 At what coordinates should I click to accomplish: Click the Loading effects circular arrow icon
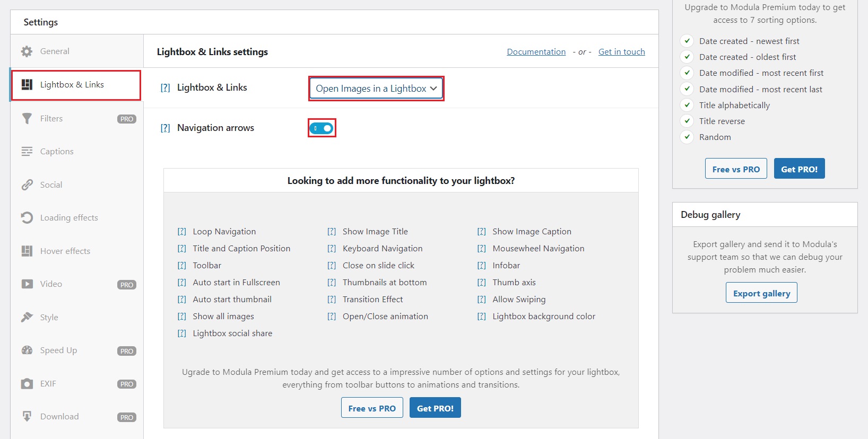(27, 218)
